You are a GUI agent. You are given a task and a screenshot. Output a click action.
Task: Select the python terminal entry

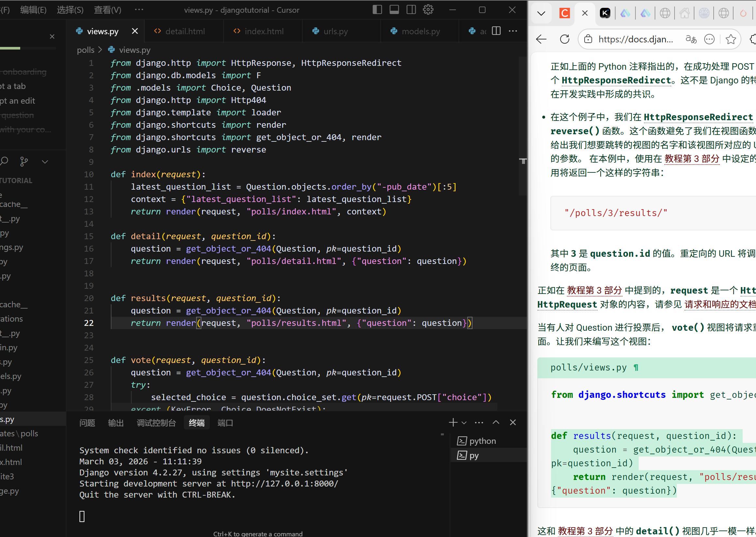tap(482, 441)
